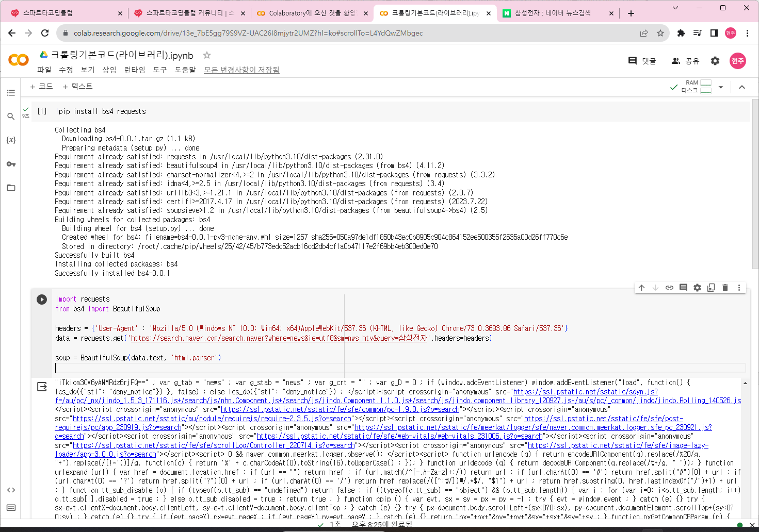The image size is (759, 532).
Task: Add a new text cell with + 텍스트
Action: pos(77,87)
